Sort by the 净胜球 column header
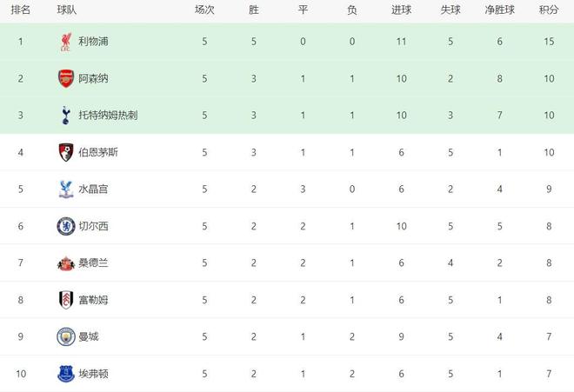 click(499, 10)
